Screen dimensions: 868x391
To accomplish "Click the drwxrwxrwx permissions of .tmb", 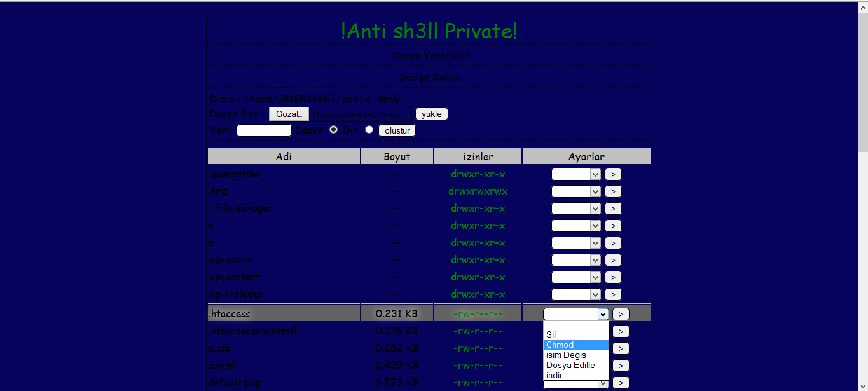I will tap(478, 191).
